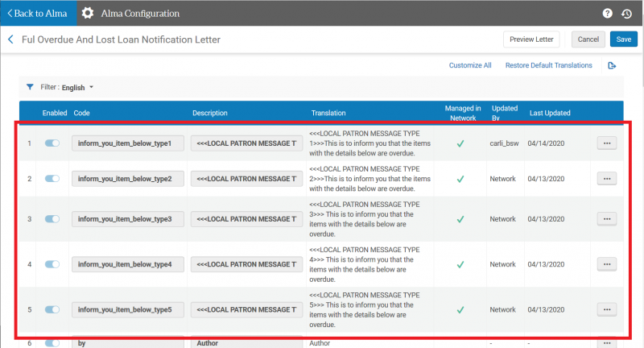Toggle Enabled switch for inform_you_item_below_type1
This screenshot has width=644, height=348.
[52, 143]
